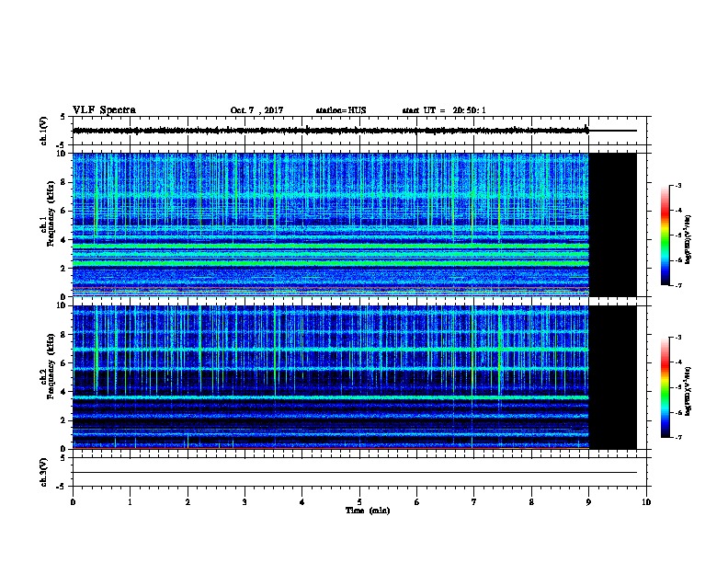Click the "Time (min)" axis label
The image size is (728, 563).
368,511
